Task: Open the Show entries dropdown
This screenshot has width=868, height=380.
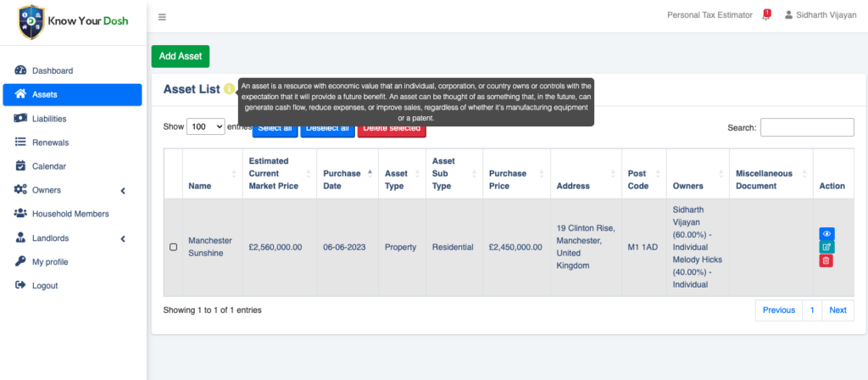Action: pyautogui.click(x=205, y=126)
